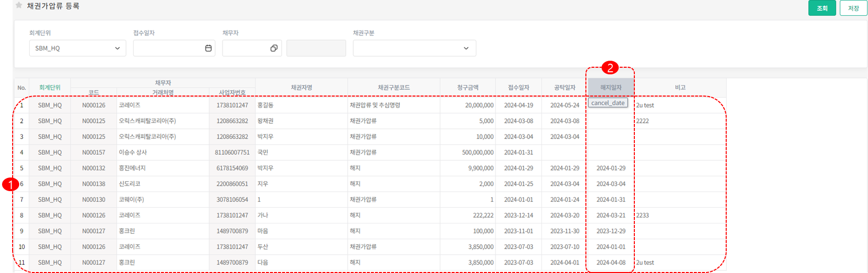This screenshot has width=868, height=273.
Task: Click the 신도리코 debtor name cell
Action: tap(130, 184)
